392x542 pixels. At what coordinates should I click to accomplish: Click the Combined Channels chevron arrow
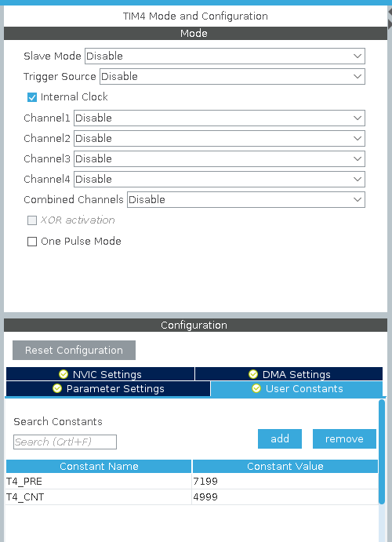click(358, 199)
